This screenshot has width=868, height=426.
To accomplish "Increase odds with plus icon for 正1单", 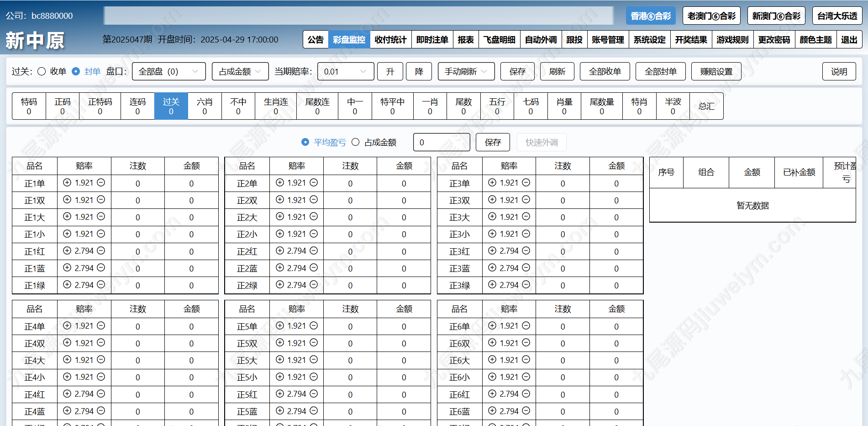I will point(67,182).
